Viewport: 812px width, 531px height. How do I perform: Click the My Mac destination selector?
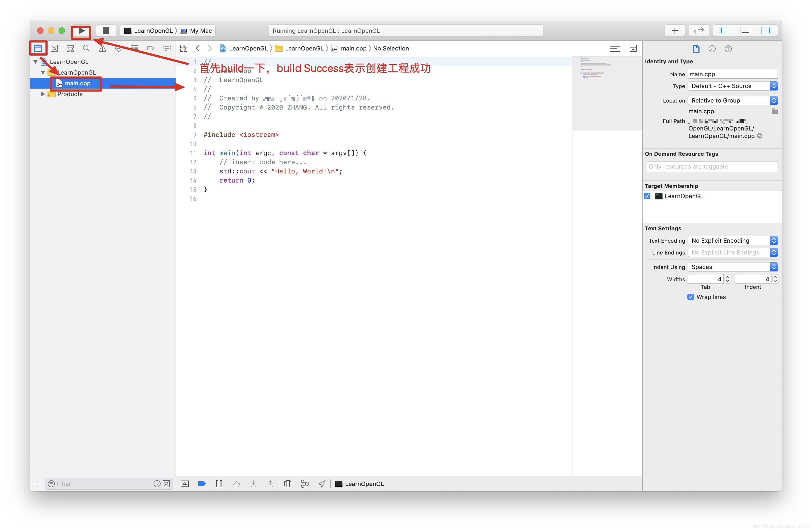[197, 31]
